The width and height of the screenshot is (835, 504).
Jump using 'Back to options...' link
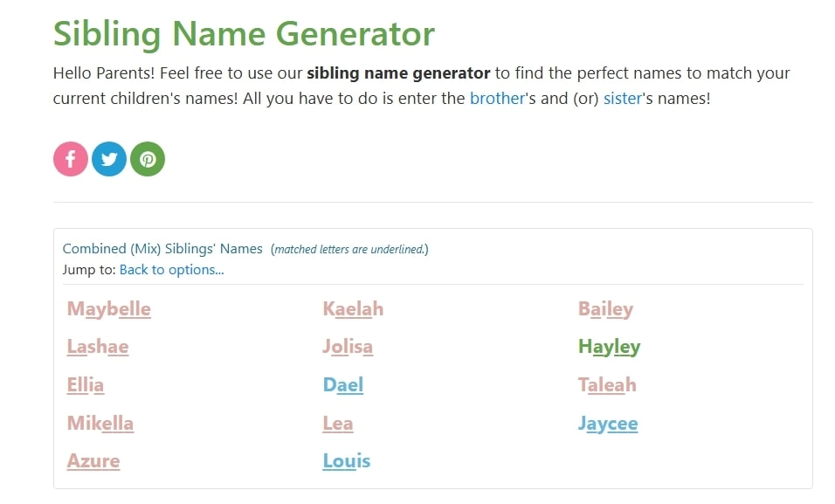click(171, 269)
